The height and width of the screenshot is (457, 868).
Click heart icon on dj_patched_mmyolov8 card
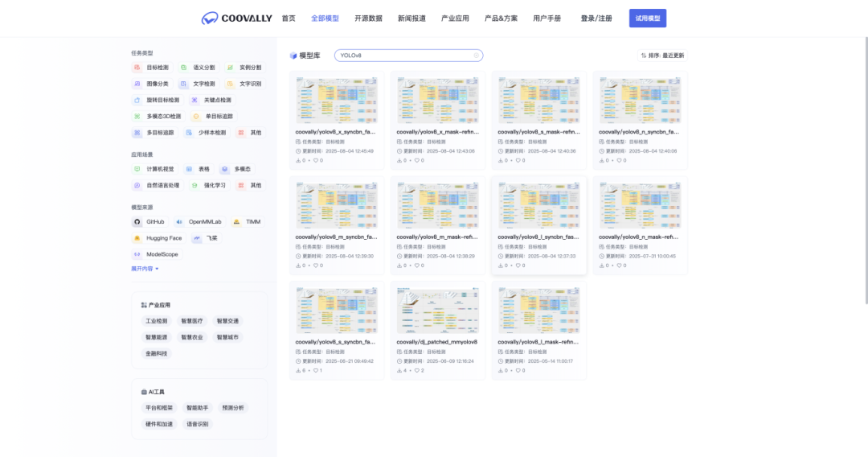click(417, 371)
